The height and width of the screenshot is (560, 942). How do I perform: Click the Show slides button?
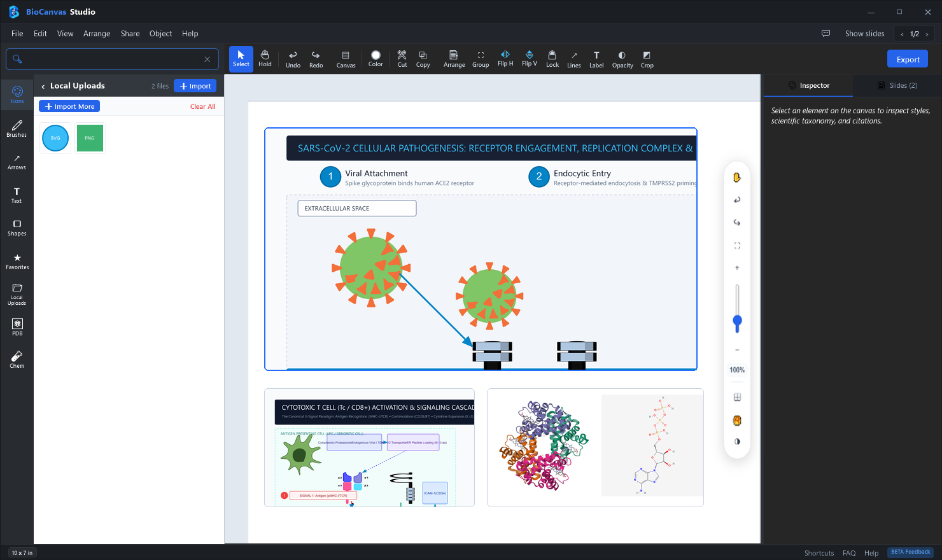pyautogui.click(x=864, y=34)
